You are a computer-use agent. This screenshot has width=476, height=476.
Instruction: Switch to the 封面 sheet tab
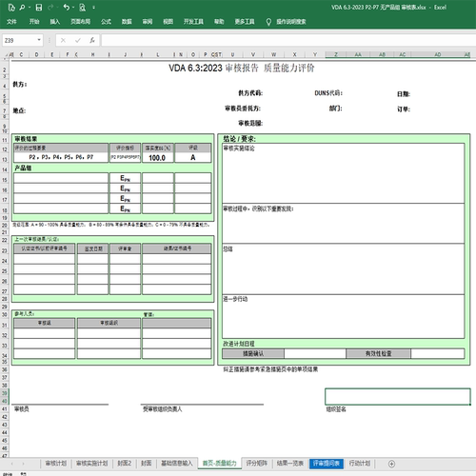click(146, 464)
